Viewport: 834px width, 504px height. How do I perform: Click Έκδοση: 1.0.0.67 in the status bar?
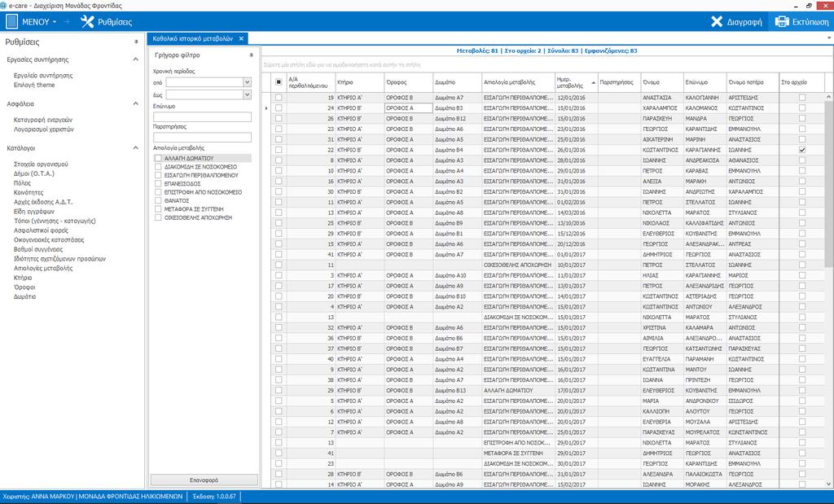pyautogui.click(x=214, y=497)
